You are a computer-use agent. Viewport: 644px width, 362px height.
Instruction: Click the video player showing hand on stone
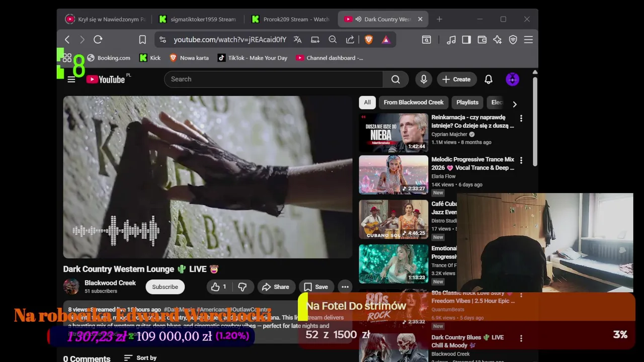[x=208, y=177]
